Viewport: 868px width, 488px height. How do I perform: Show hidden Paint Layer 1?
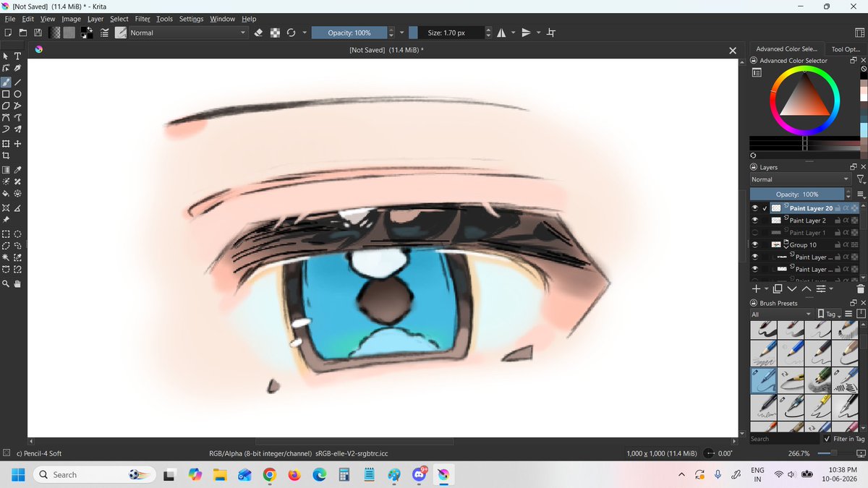point(755,233)
